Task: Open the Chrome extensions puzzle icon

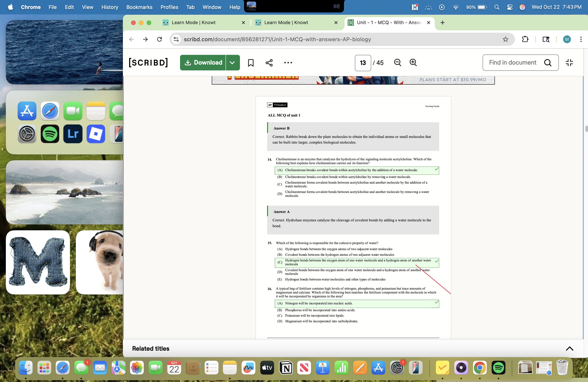Action: coord(525,39)
